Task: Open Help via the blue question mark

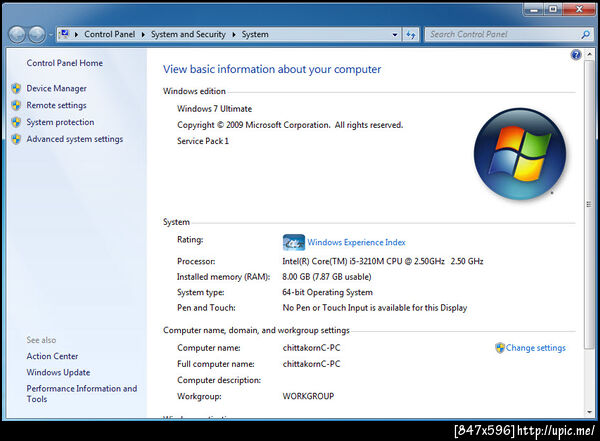Action: point(576,55)
